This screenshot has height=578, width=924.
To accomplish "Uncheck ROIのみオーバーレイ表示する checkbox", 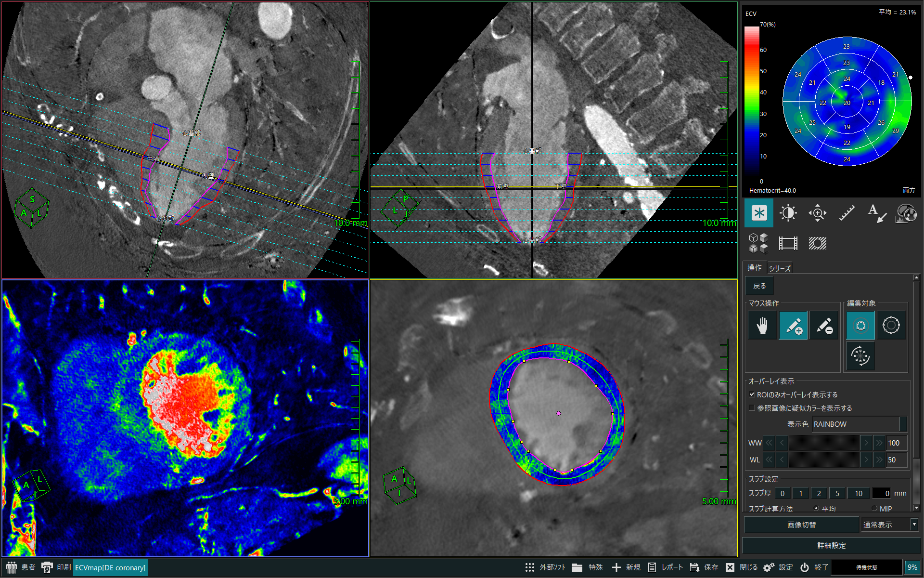I will tap(752, 394).
